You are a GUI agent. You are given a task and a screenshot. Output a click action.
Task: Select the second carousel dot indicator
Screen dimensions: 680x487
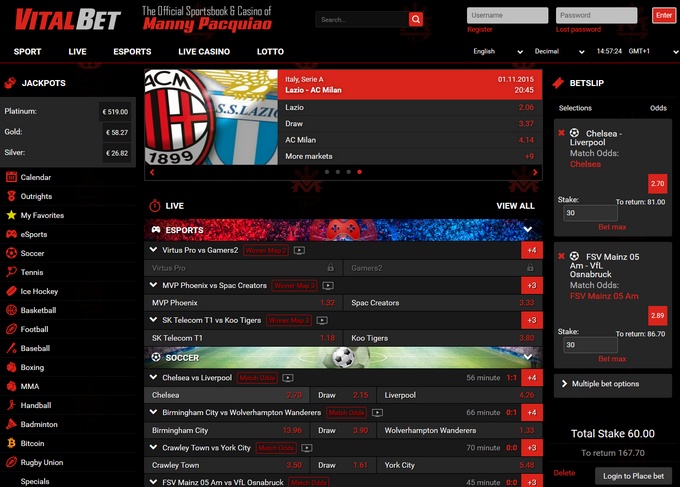tap(338, 172)
